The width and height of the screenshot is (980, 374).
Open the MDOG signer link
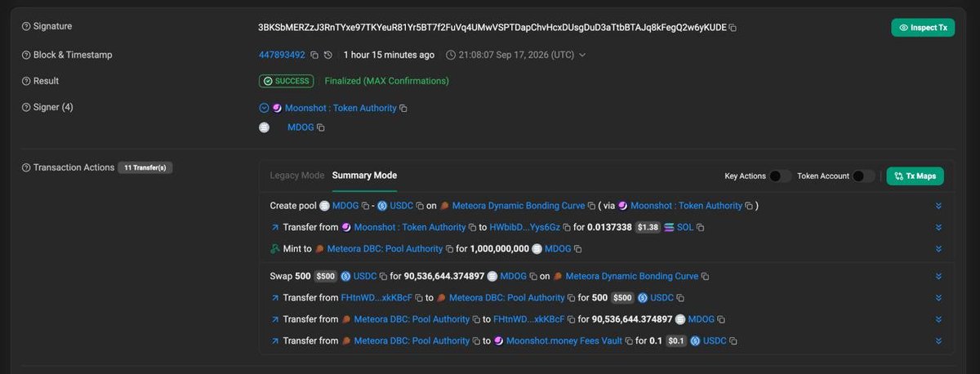pos(301,127)
